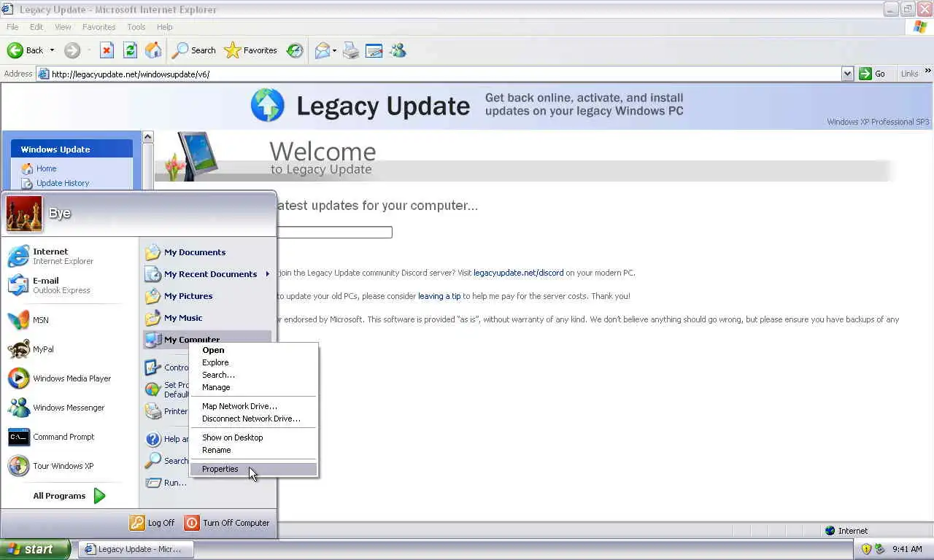The height and width of the screenshot is (560, 934).
Task: Go to Home page icon
Action: click(153, 50)
